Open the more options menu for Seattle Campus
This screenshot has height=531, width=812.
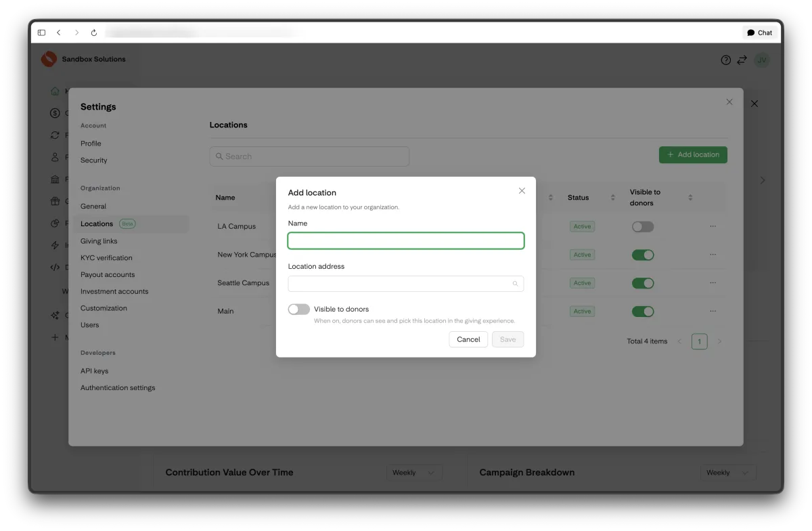[x=713, y=283]
